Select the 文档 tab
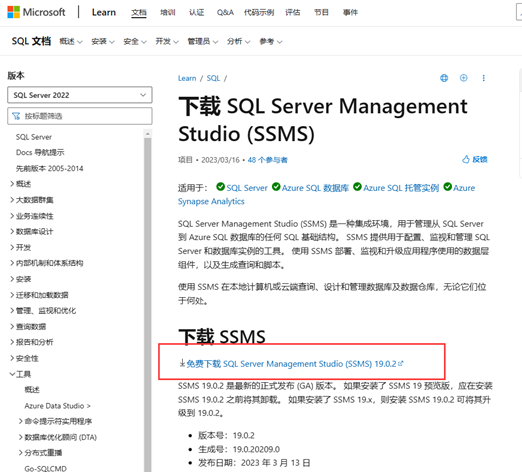 (x=139, y=12)
